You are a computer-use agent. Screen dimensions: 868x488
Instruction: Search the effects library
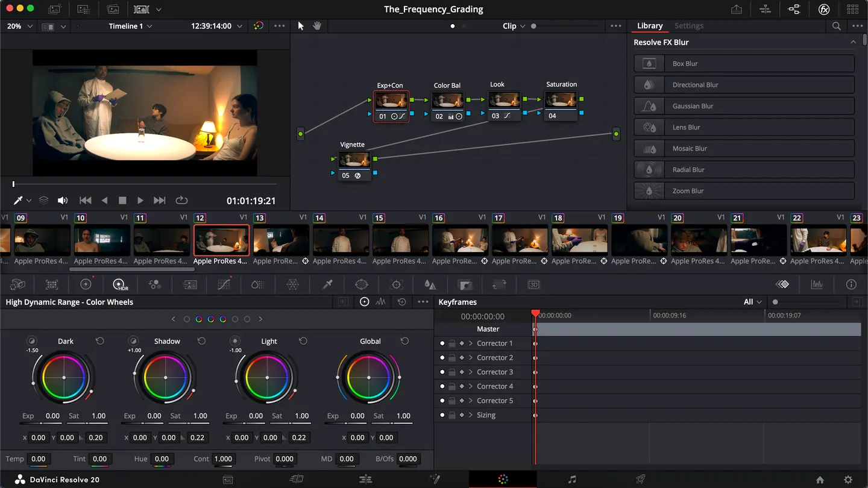click(x=837, y=26)
